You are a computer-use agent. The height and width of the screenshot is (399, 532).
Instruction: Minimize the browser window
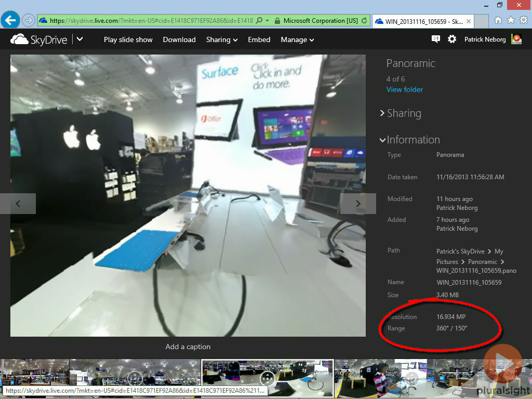click(x=486, y=5)
